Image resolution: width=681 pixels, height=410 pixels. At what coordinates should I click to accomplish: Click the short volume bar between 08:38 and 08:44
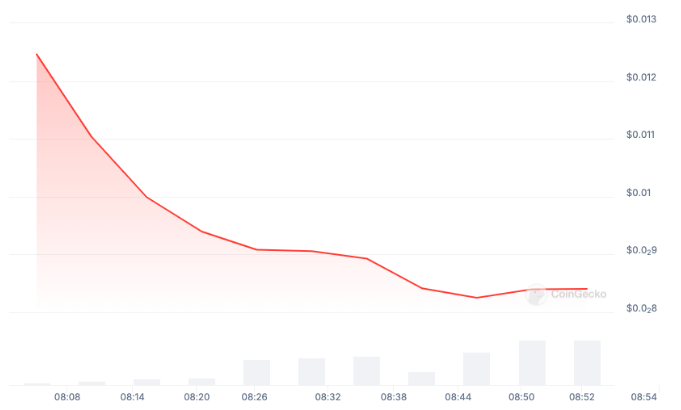422,378
